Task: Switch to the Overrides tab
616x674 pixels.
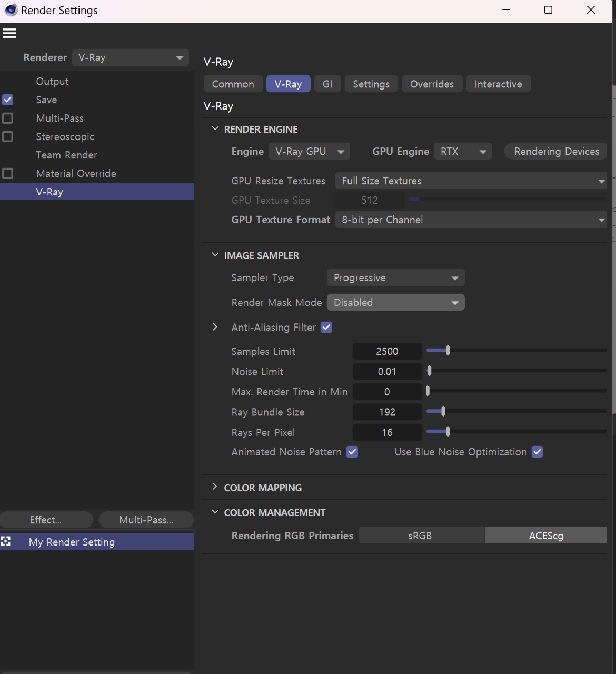Action: click(x=432, y=84)
